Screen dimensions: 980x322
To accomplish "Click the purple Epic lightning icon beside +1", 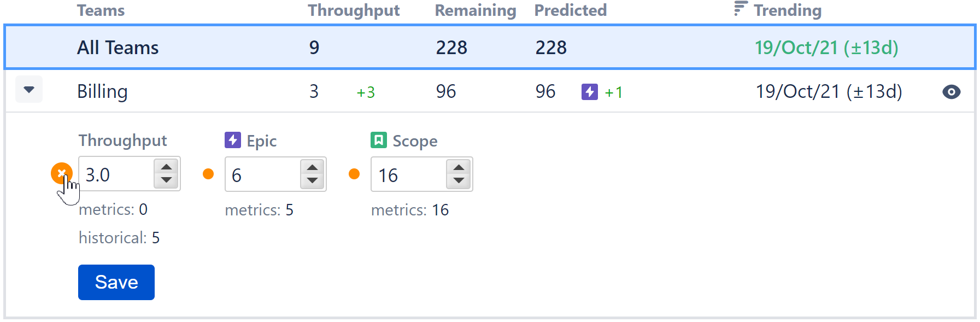I will coord(589,92).
